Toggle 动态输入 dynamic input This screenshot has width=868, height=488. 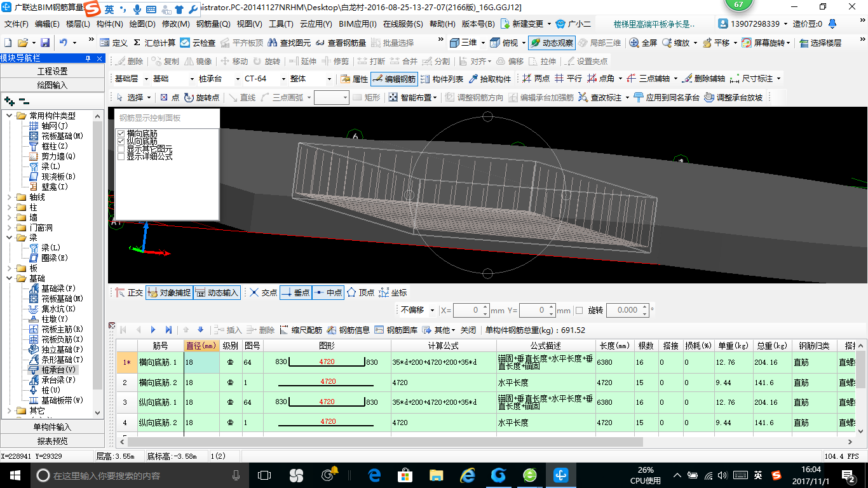coord(217,293)
